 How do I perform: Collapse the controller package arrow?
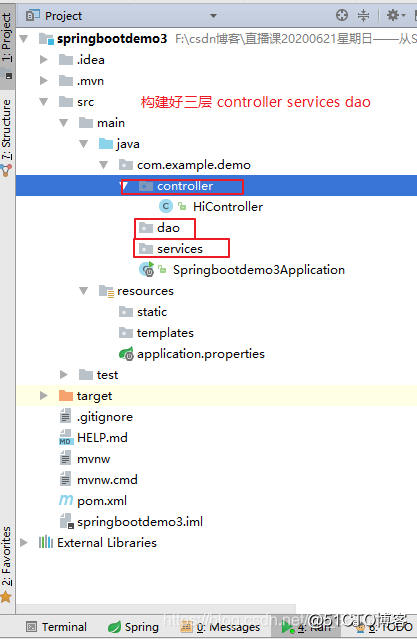coord(126,186)
